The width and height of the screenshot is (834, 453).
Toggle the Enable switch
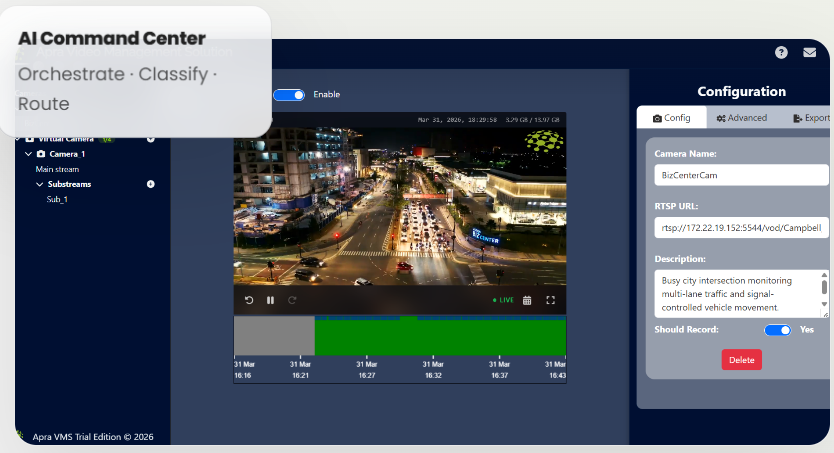point(289,95)
